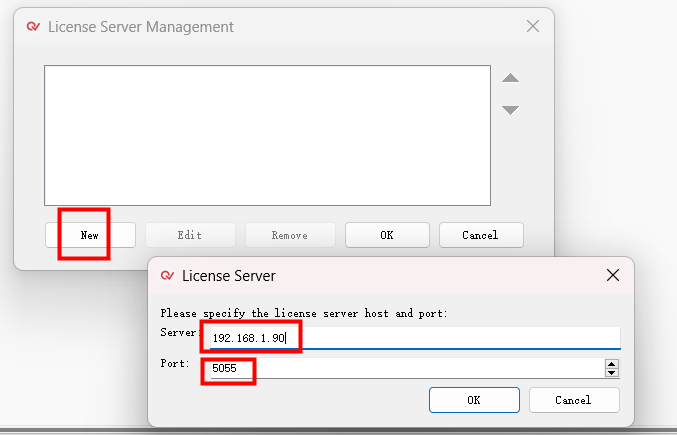
Task: Click the greyed-out Remove button
Action: tap(290, 235)
